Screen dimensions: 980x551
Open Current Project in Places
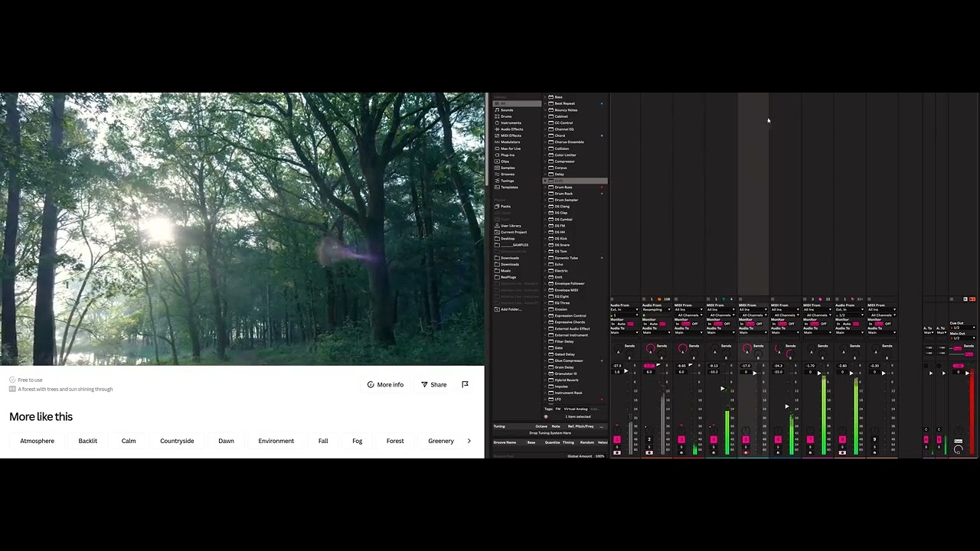(x=511, y=232)
